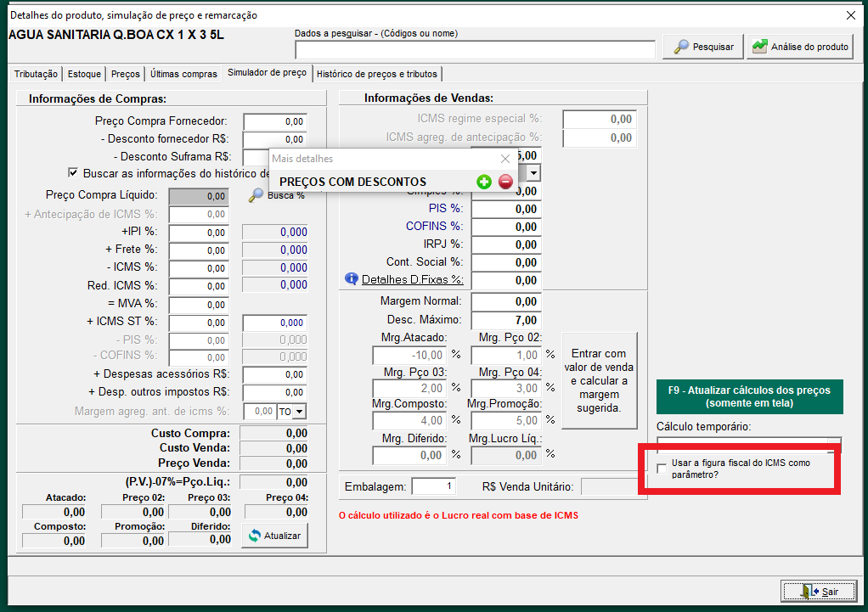Click the green plus icon in Mais detalhes
Screen dimensions: 868x612
pos(484,182)
